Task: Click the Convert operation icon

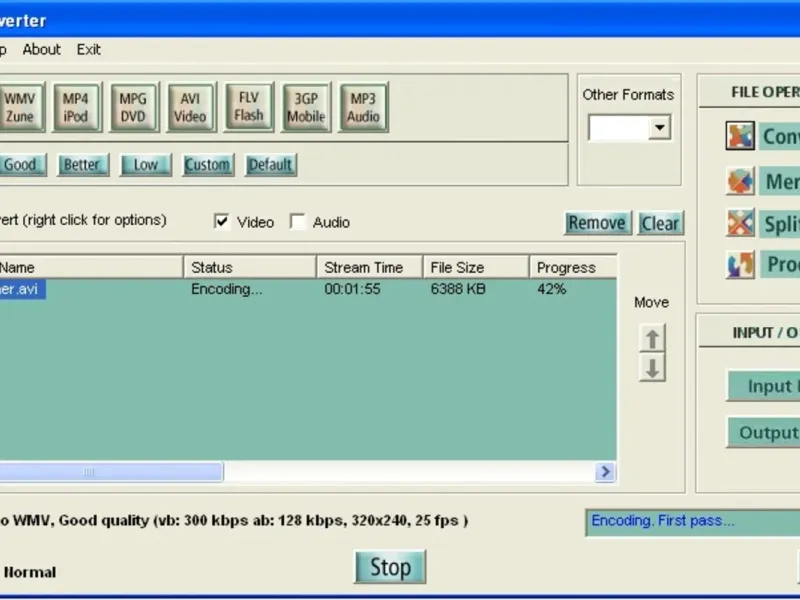Action: (740, 136)
